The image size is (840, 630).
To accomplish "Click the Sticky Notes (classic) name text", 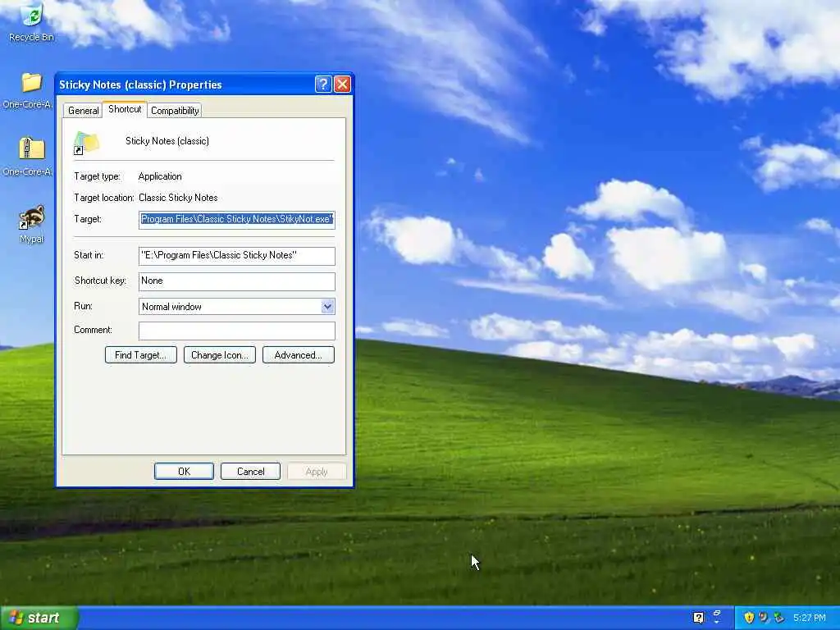I will point(167,141).
